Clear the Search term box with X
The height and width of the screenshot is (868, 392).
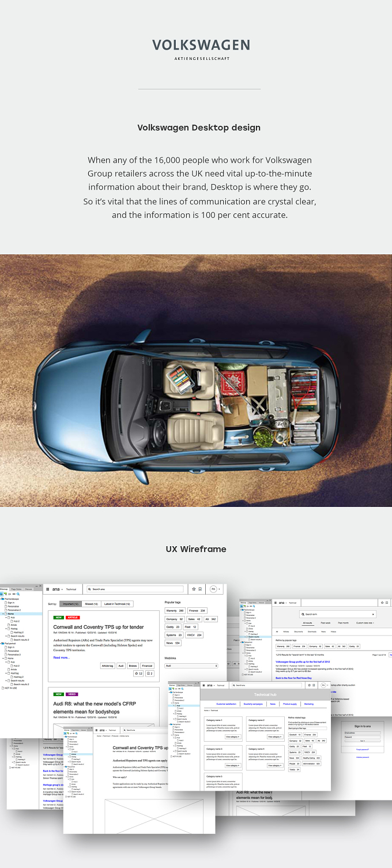[x=372, y=615]
